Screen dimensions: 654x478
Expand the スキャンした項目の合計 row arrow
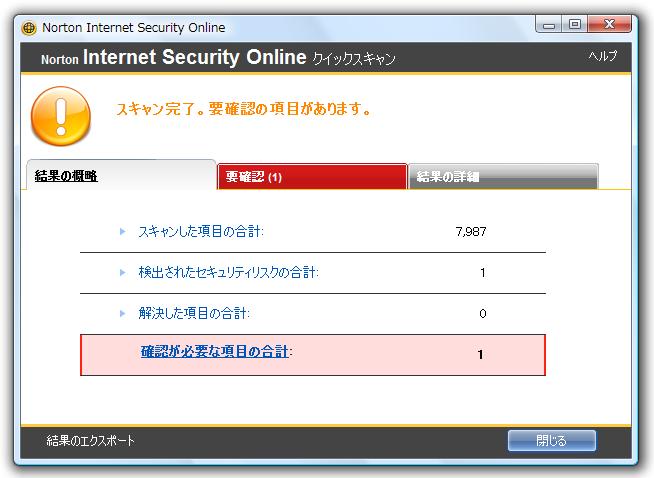pyautogui.click(x=122, y=231)
